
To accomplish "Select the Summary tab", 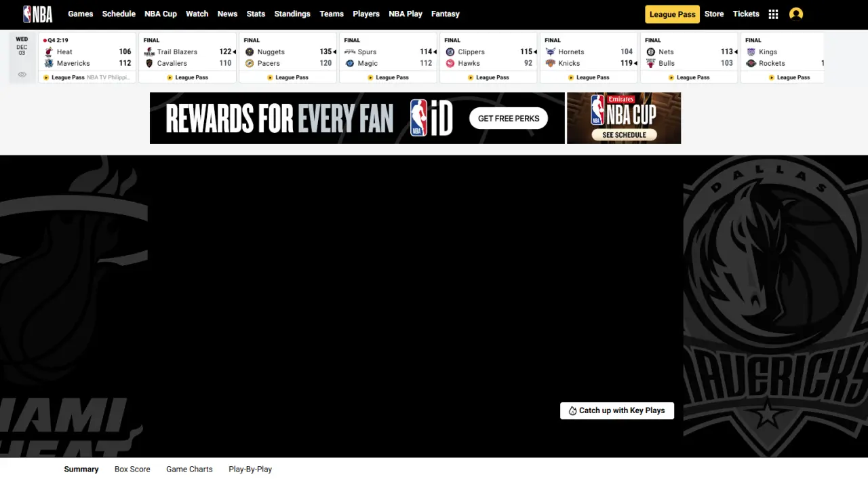I will coord(81,469).
